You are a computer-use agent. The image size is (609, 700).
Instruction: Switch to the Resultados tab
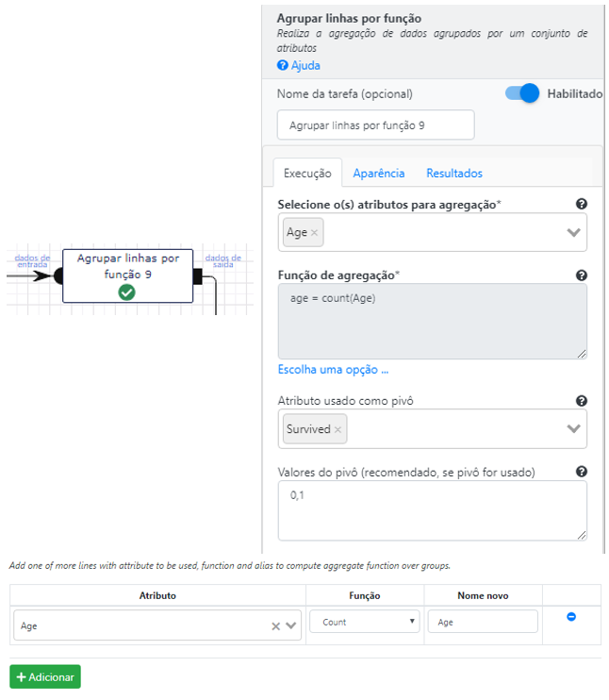point(454,174)
